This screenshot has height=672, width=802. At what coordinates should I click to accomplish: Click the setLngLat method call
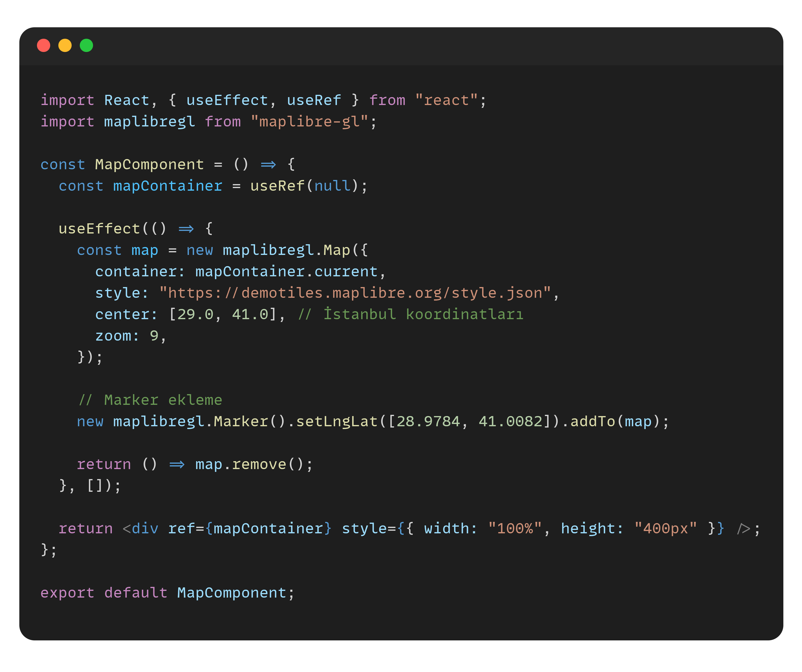click(x=337, y=421)
